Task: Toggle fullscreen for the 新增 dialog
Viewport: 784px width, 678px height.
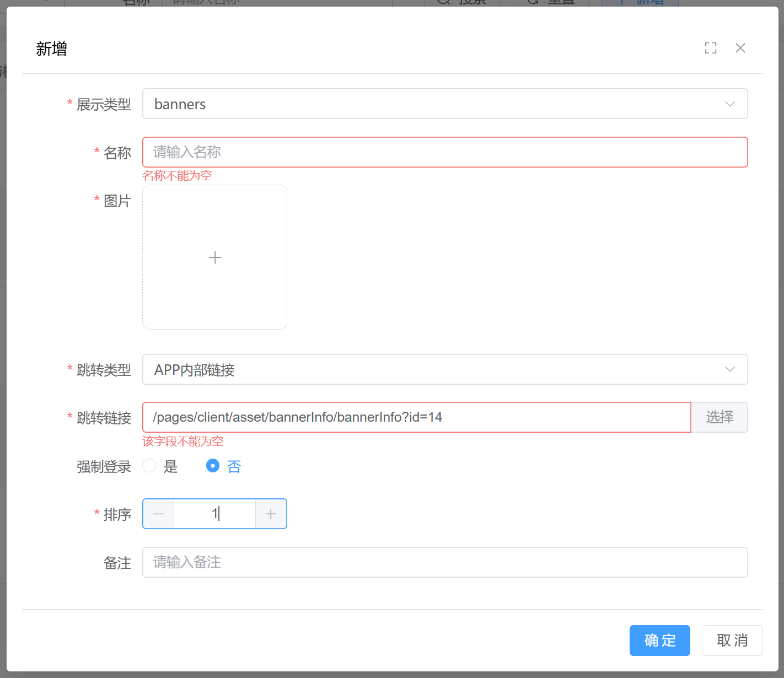Action: [x=711, y=48]
